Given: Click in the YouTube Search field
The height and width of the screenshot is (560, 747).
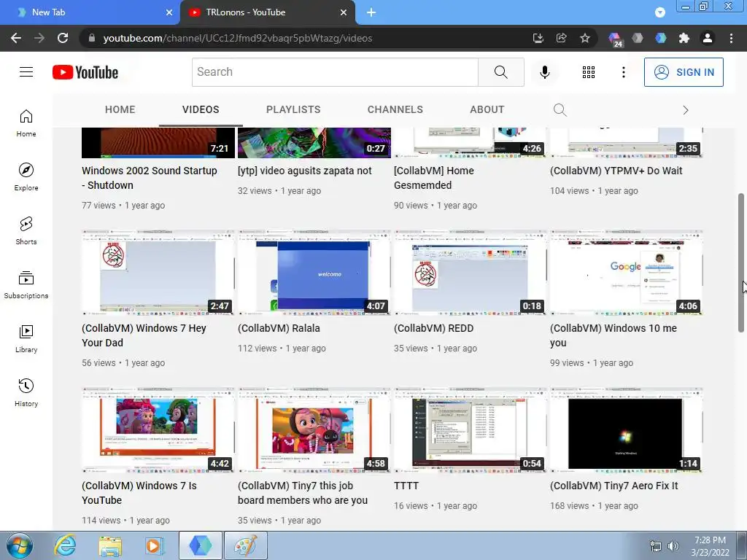Looking at the screenshot, I should click(335, 72).
